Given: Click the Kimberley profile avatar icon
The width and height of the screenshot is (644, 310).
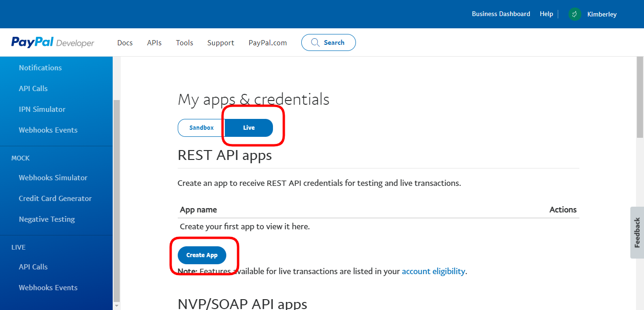Looking at the screenshot, I should click(575, 14).
